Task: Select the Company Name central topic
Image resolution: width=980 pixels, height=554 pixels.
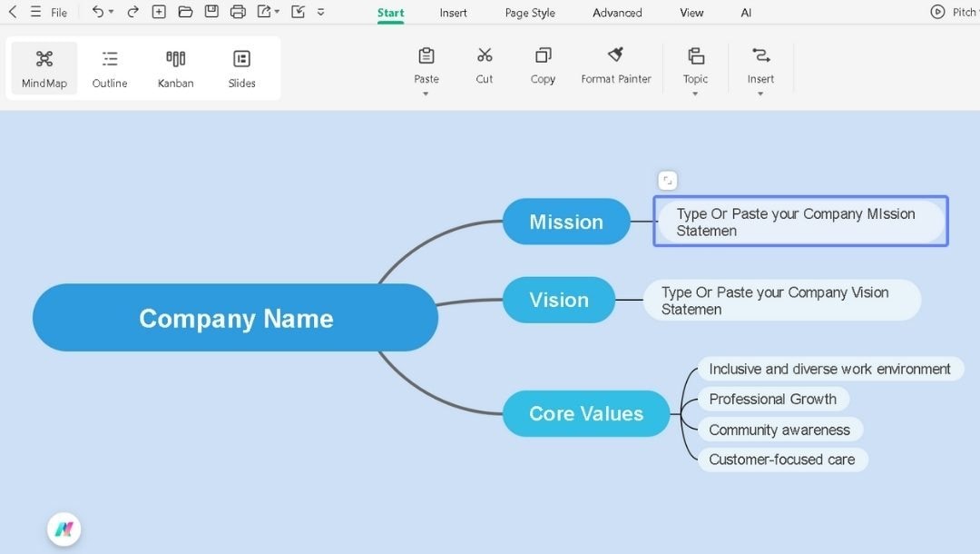Action: [x=235, y=318]
